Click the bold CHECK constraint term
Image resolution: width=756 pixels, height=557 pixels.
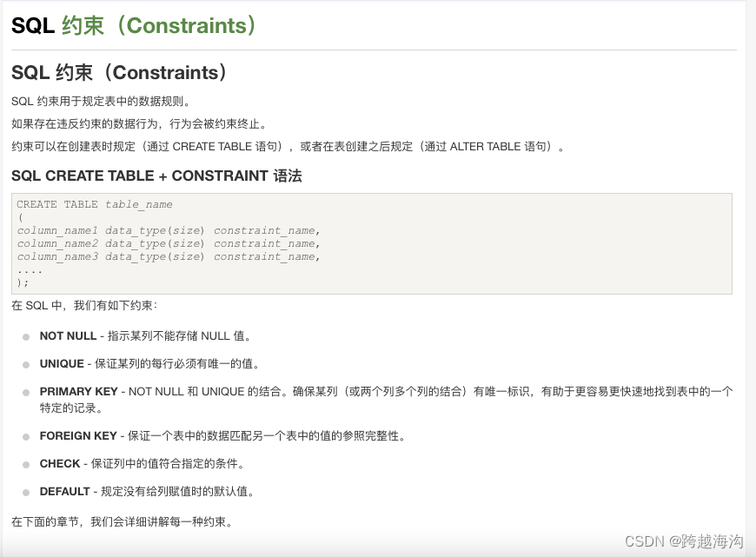coord(60,464)
